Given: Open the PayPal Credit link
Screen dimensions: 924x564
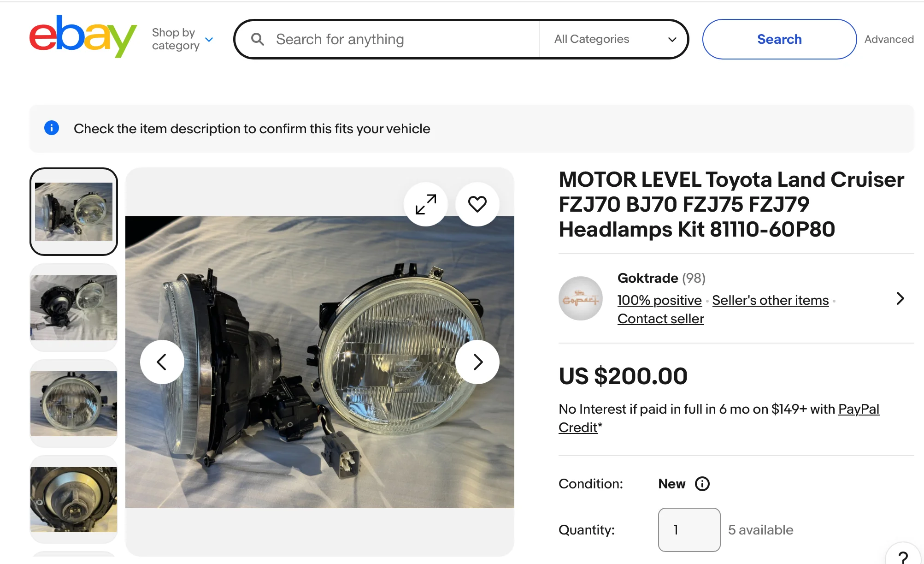Looking at the screenshot, I should [858, 409].
